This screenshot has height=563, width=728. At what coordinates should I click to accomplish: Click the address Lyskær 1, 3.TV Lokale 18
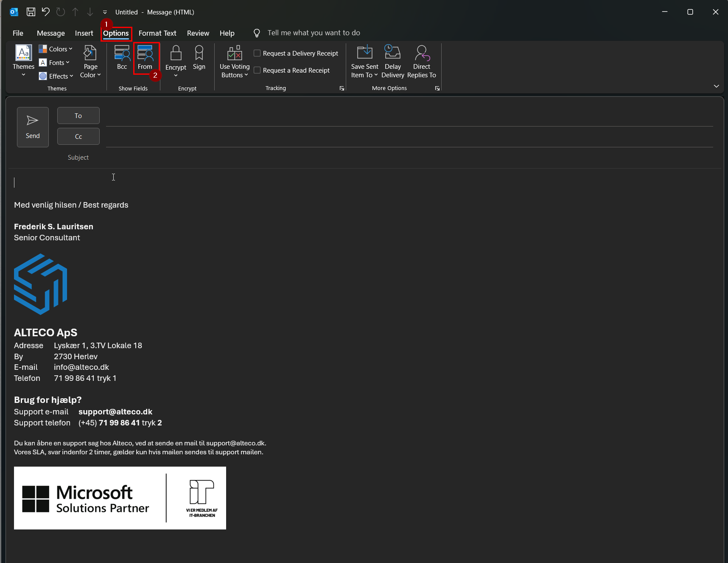tap(98, 346)
